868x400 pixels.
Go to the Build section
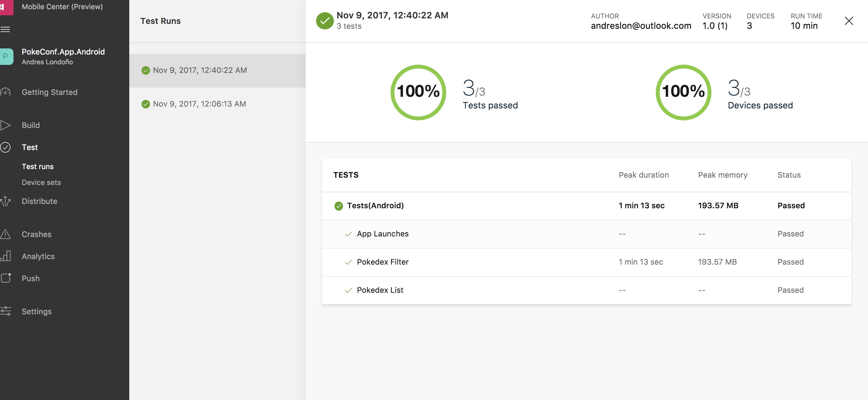click(x=31, y=125)
